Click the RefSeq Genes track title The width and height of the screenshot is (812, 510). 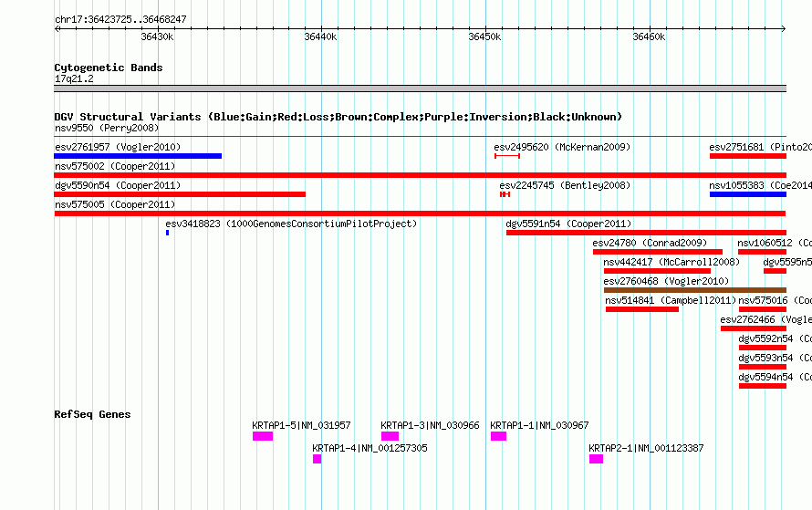click(x=92, y=414)
